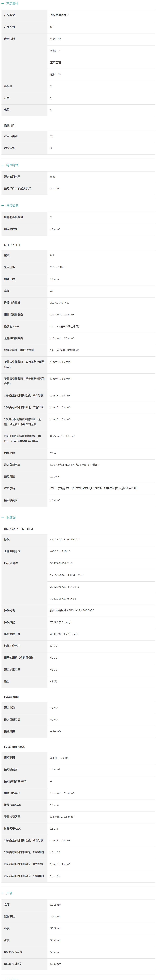156x980 pixels.
Task: Click the product series value UT
Action: pos(52,27)
